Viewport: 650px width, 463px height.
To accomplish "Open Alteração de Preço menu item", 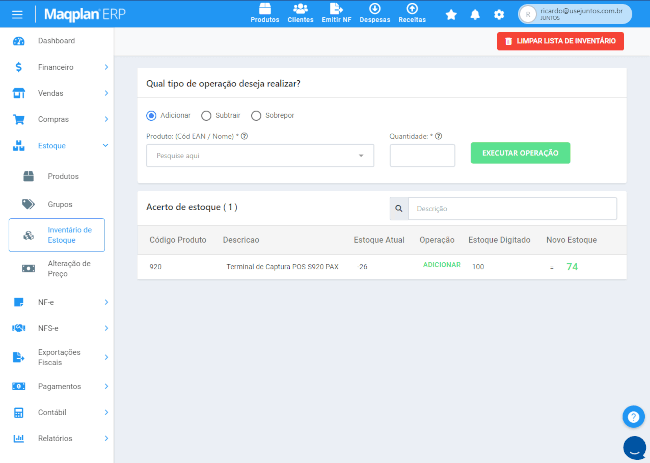I will click(x=69, y=269).
